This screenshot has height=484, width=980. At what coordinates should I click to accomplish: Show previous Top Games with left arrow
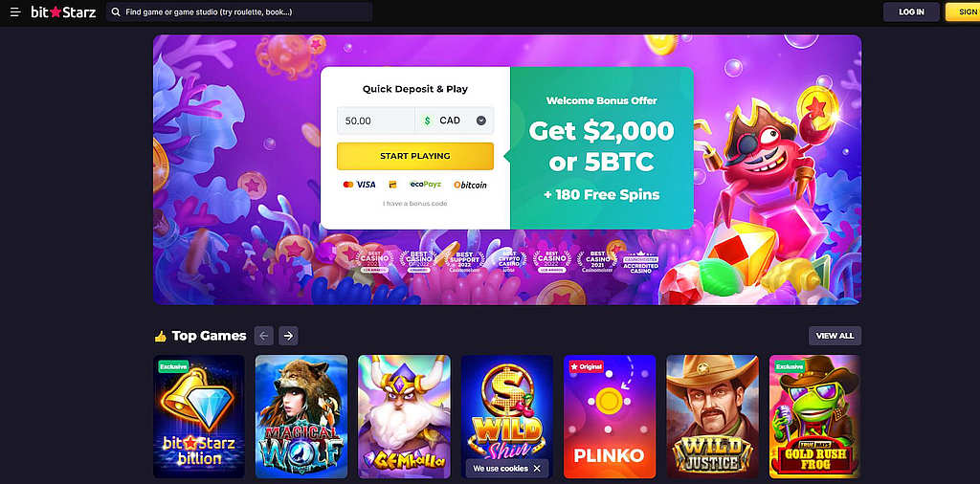click(x=264, y=336)
